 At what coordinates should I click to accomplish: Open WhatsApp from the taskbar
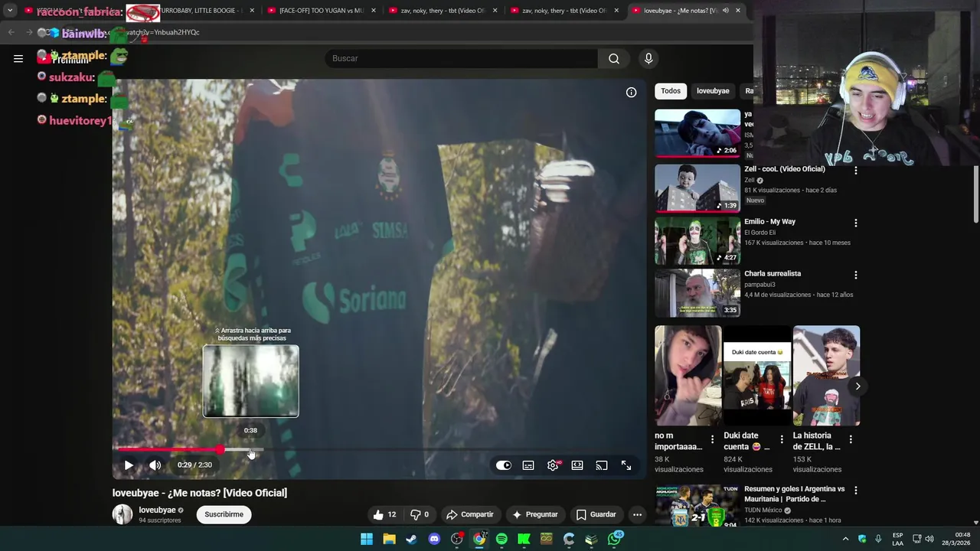[615, 539]
